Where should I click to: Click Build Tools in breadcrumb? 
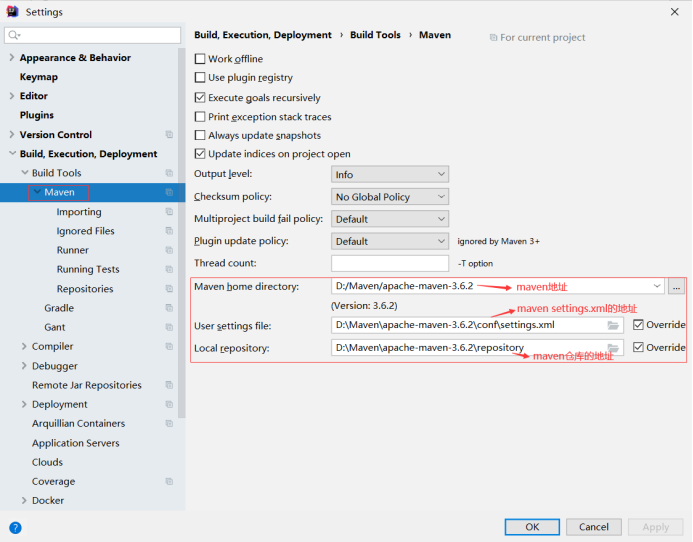[375, 35]
